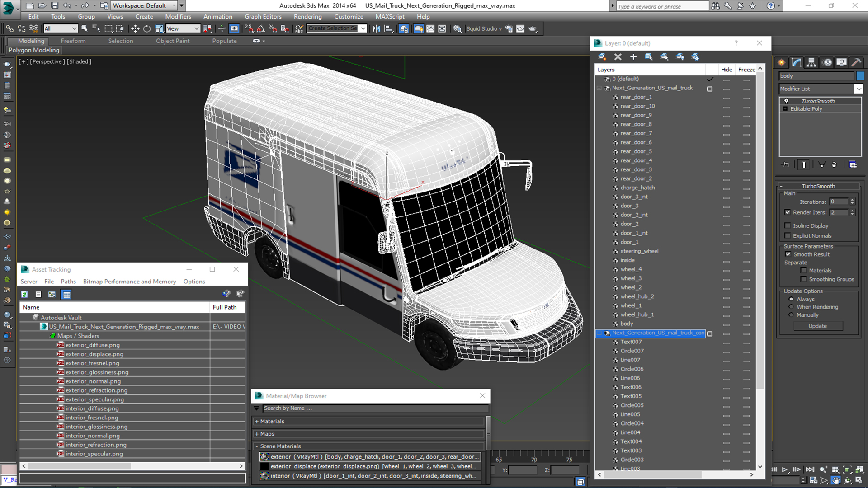
Task: Switch to the Freeform ribbon tab
Action: (x=73, y=41)
